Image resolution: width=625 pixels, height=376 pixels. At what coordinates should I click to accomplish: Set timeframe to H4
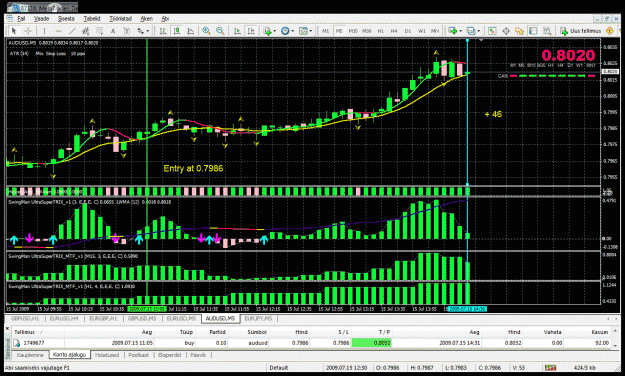(x=394, y=31)
